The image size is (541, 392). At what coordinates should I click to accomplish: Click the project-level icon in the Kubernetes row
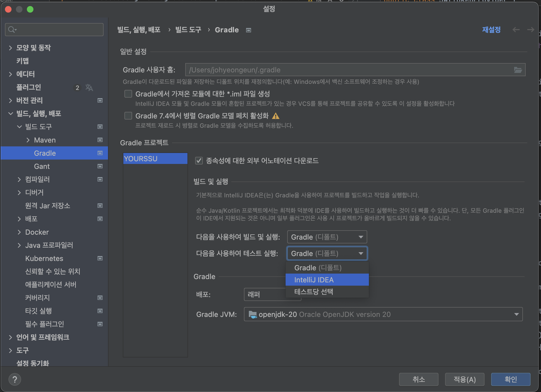(100, 258)
